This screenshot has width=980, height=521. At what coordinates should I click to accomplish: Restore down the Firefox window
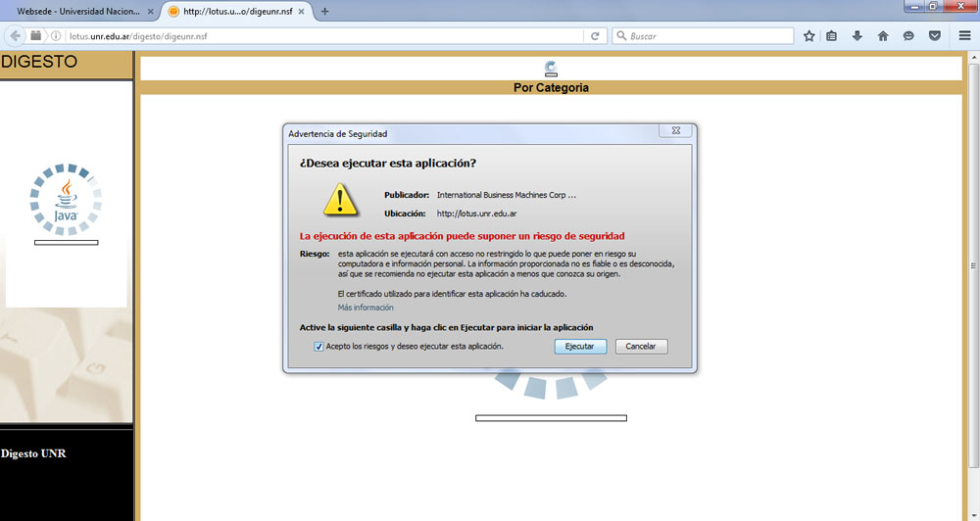pos(933,6)
